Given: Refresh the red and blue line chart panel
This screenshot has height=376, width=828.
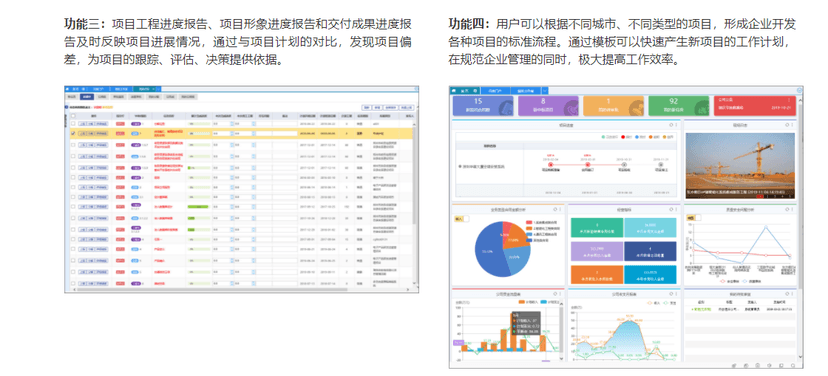Looking at the screenshot, I should pyautogui.click(x=787, y=210).
